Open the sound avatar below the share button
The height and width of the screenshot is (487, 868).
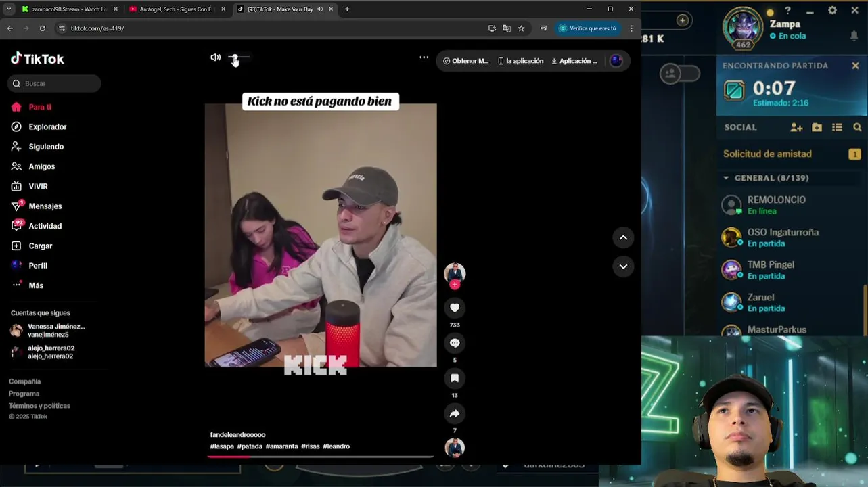pyautogui.click(x=455, y=448)
